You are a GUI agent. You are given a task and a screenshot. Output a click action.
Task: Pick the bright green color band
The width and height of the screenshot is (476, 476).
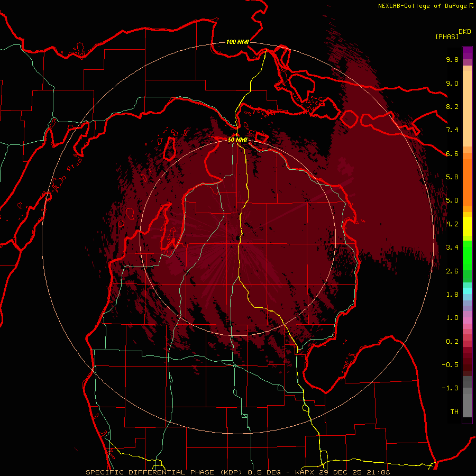[467, 255]
